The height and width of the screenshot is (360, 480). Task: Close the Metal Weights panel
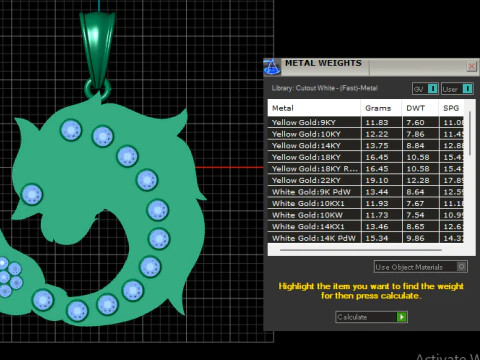click(471, 66)
